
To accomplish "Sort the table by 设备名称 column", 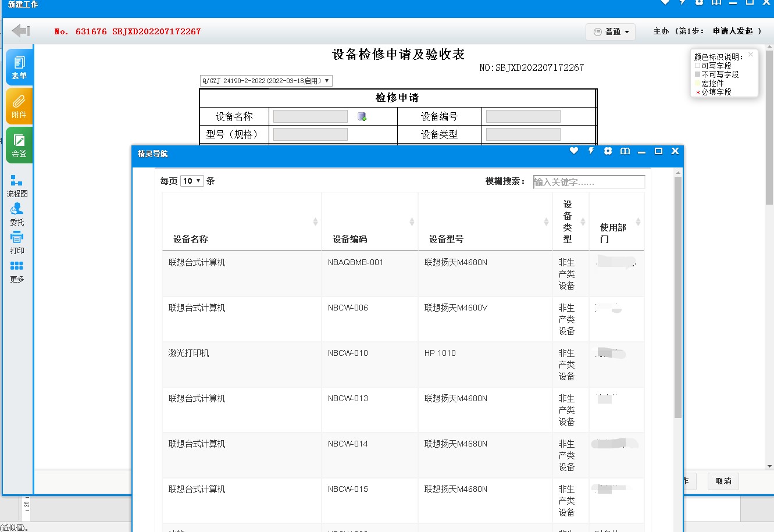I will click(241, 222).
